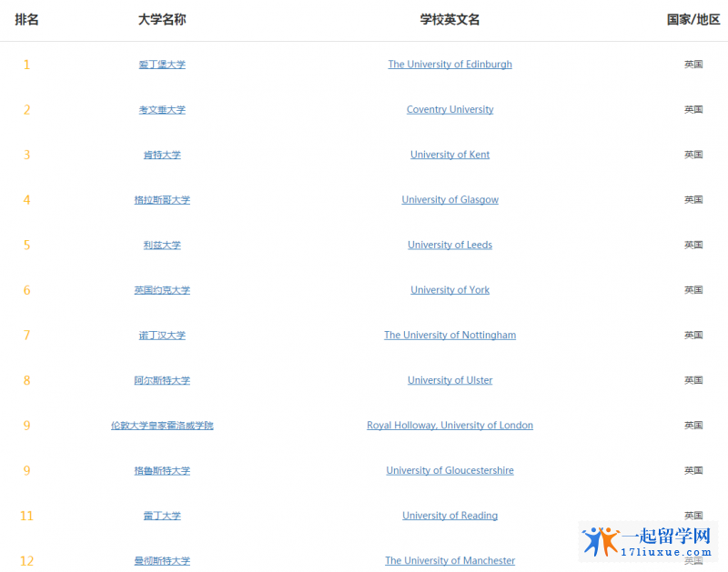Viewport: 728px width, 572px height.
Task: Click the 伦敦大学皇家霍洛威学院 link
Action: [162, 426]
